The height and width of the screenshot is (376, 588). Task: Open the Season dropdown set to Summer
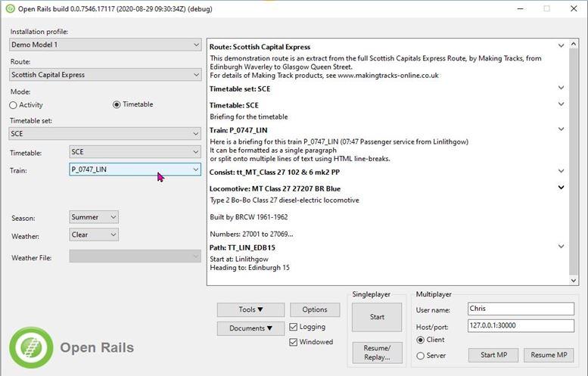click(94, 217)
